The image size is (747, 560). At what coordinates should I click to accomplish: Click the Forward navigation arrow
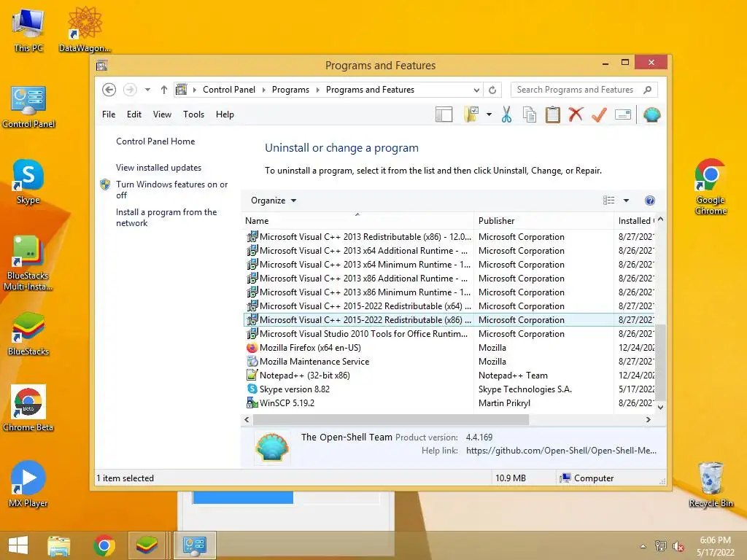(x=130, y=90)
